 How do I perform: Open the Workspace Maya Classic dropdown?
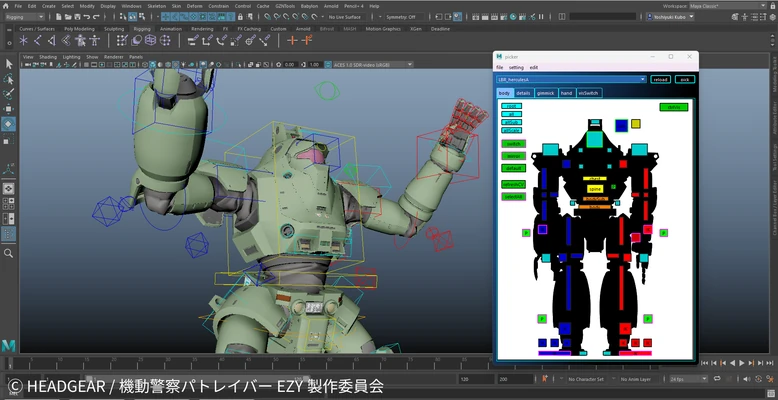tap(727, 6)
